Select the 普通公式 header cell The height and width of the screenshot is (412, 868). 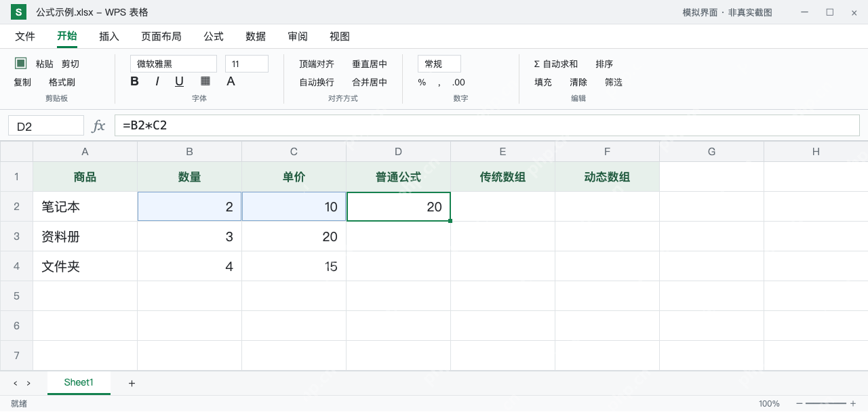tap(399, 177)
